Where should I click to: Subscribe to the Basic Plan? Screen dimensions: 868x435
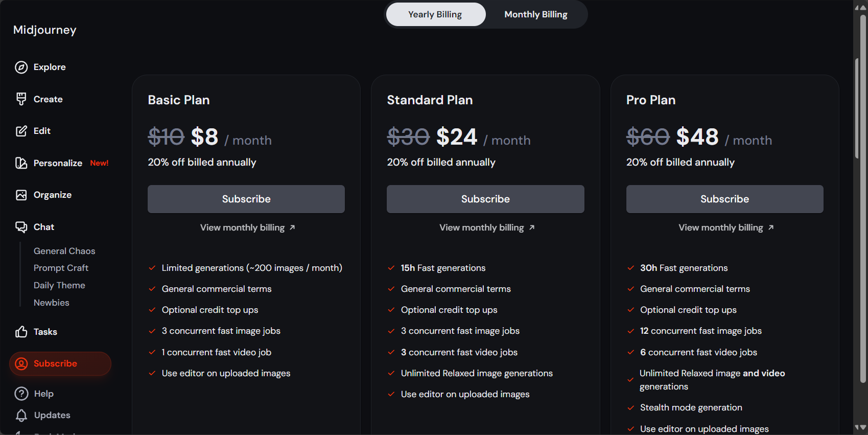246,199
